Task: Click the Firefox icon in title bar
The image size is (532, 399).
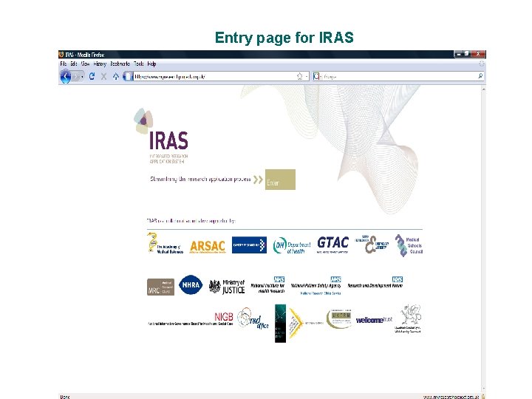Action: (61, 54)
